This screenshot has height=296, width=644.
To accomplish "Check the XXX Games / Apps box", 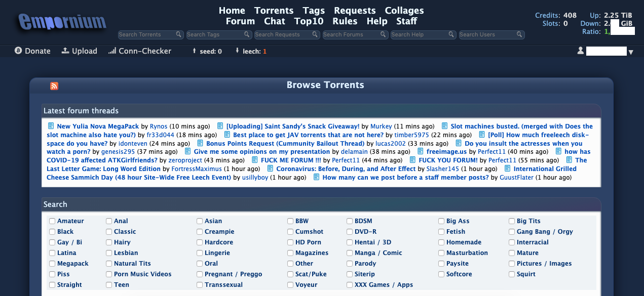I will (350, 285).
